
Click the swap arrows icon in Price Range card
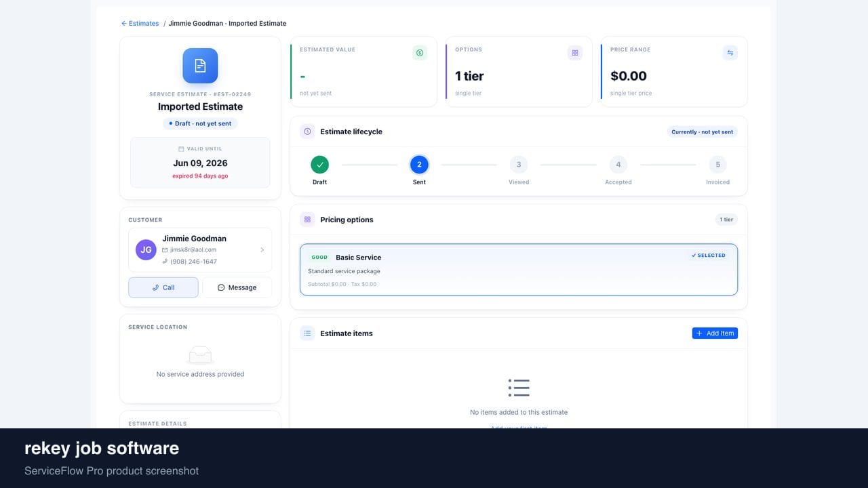pyautogui.click(x=730, y=53)
